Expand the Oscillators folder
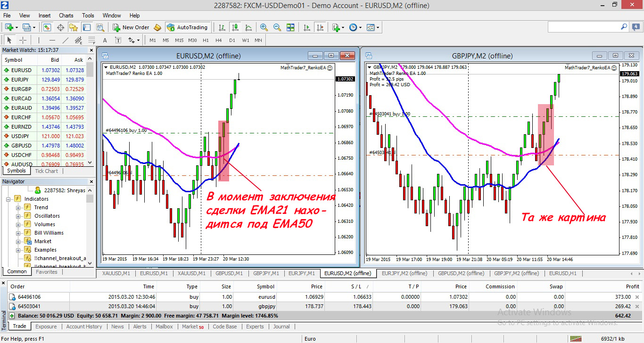This screenshot has height=343, width=644. tap(18, 216)
